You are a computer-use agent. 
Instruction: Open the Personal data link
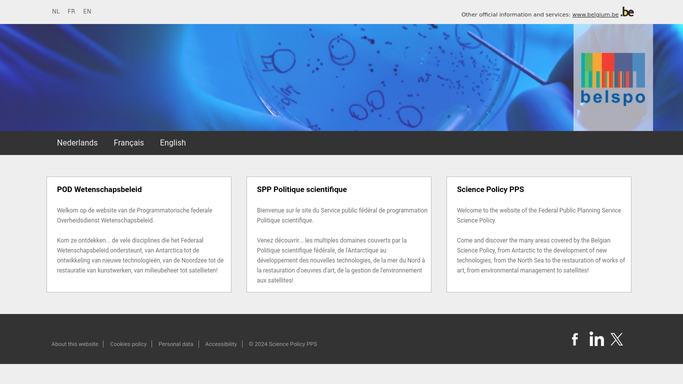pyautogui.click(x=176, y=344)
